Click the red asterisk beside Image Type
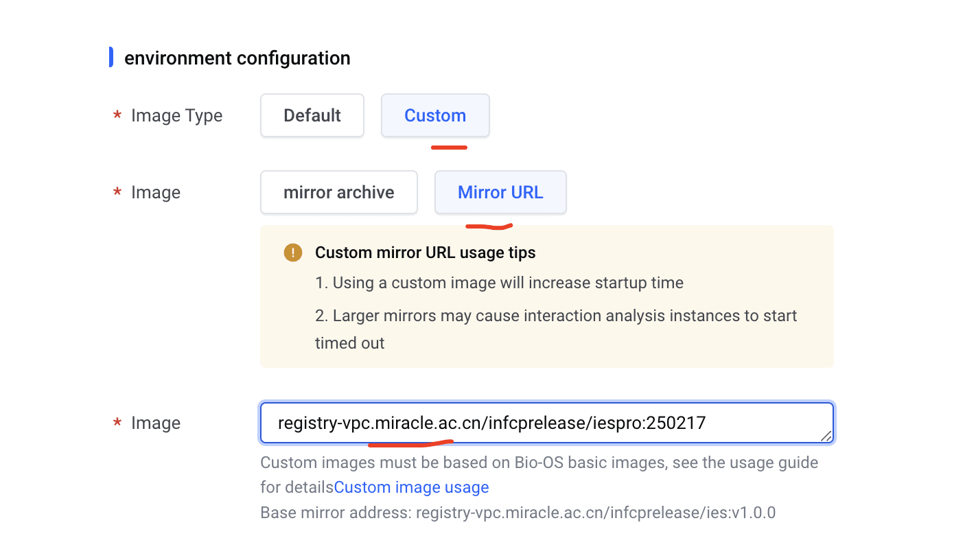Screen dimensions: 976x560 (117, 116)
